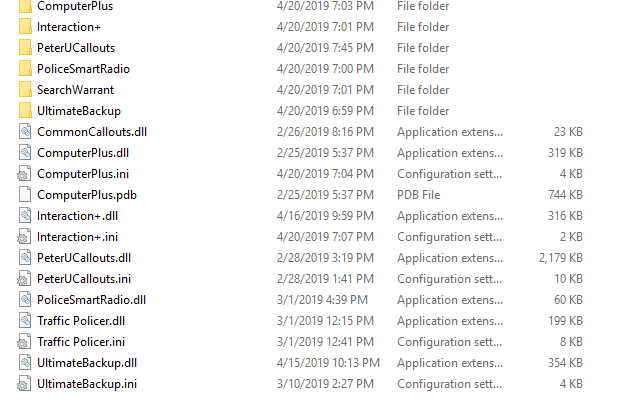Click the PeterUCallouts.dll file name
The height and width of the screenshot is (409, 617).
click(84, 258)
